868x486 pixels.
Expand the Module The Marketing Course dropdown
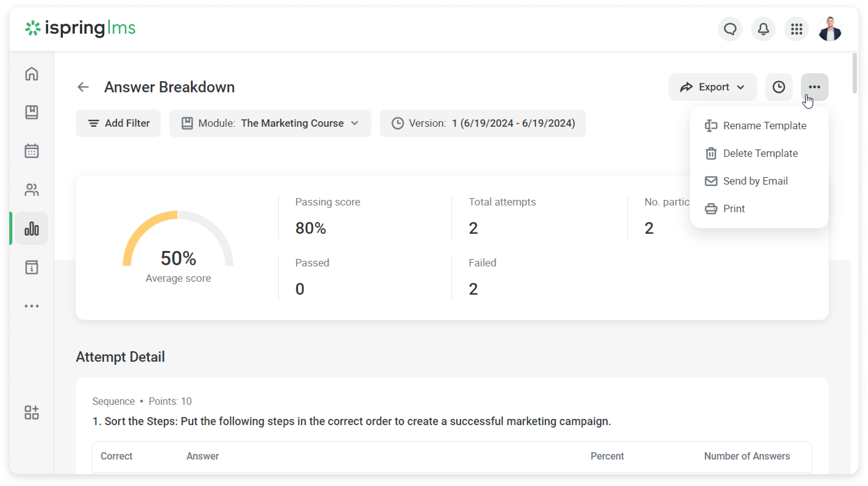(270, 123)
